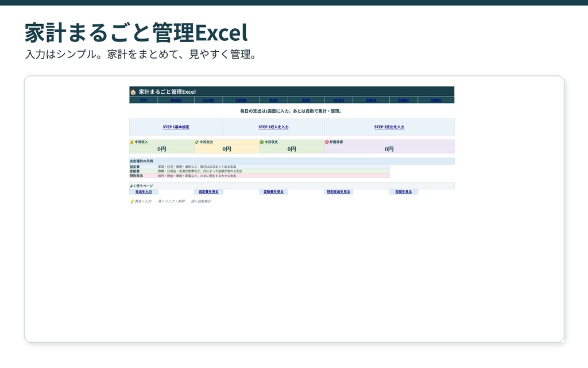Image resolution: width=588 pixels, height=368 pixels.
Task: Click the 入力はシンプル subtitle text
Action: 141,55
